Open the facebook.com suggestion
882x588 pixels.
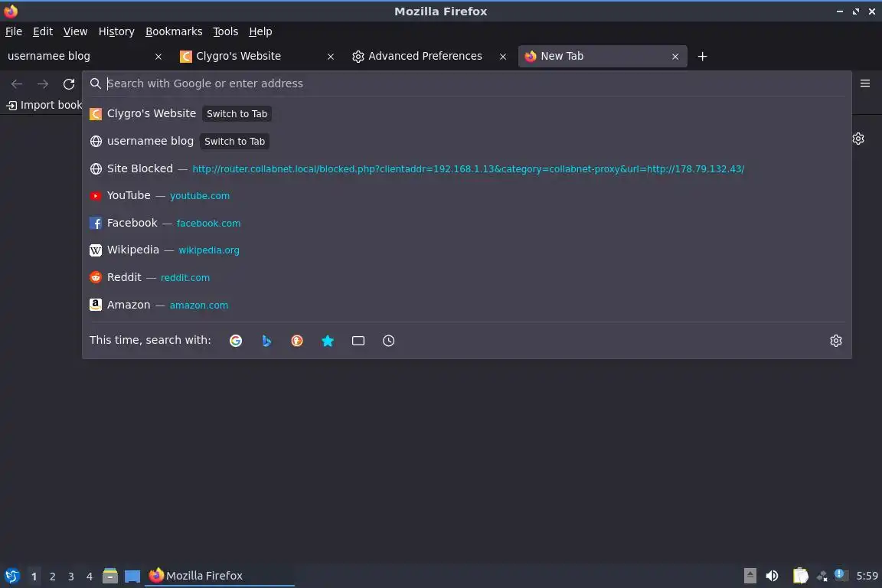[x=467, y=223]
